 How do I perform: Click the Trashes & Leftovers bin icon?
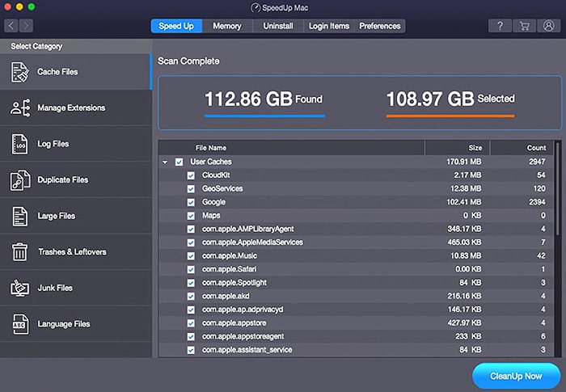pyautogui.click(x=19, y=251)
